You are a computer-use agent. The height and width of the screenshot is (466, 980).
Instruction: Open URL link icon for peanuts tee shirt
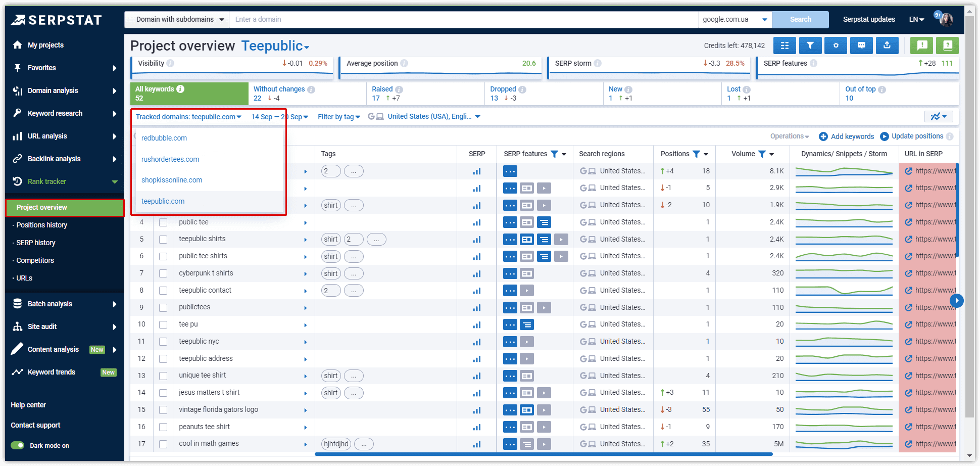[x=908, y=427]
